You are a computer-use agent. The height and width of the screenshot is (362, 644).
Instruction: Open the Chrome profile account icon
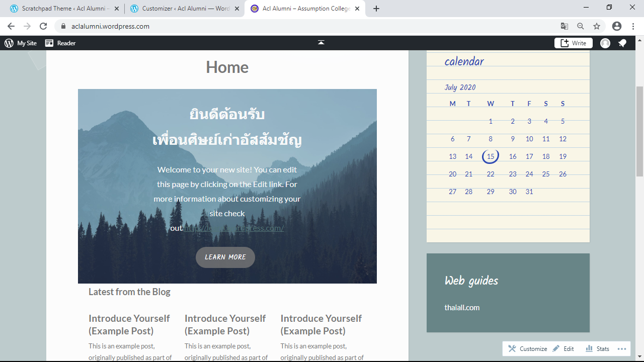616,26
